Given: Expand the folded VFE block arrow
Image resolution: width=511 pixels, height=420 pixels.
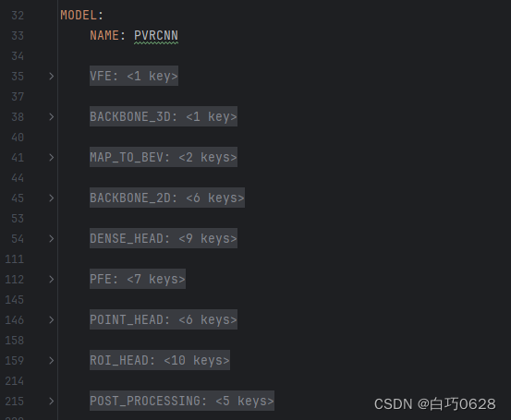Looking at the screenshot, I should (x=51, y=77).
